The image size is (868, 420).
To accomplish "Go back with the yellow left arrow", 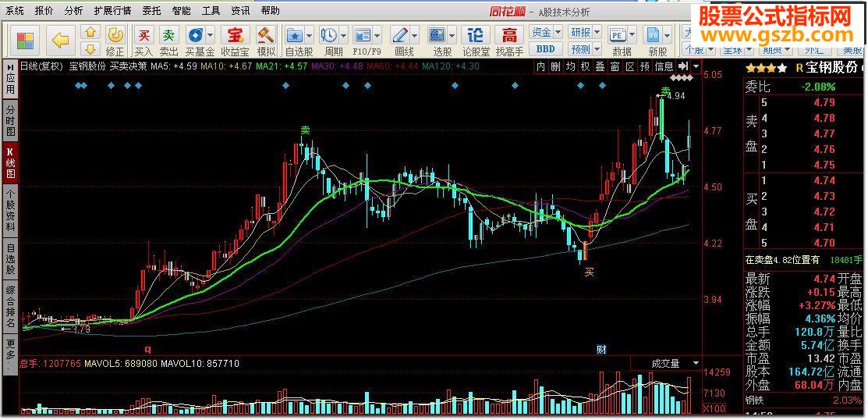I will tap(60, 41).
